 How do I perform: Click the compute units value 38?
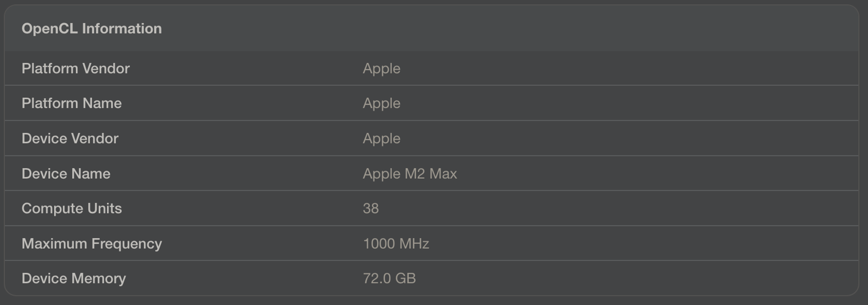click(x=371, y=209)
